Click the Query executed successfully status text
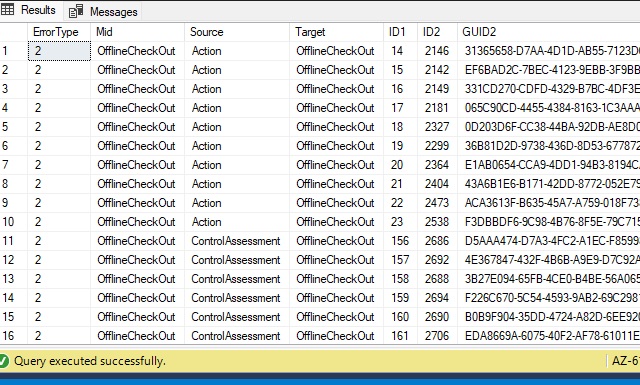This screenshot has height=385, width=640. (x=90, y=361)
